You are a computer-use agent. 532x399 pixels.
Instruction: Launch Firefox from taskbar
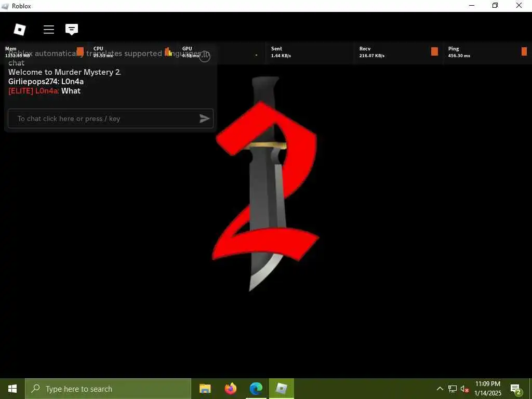(x=230, y=389)
